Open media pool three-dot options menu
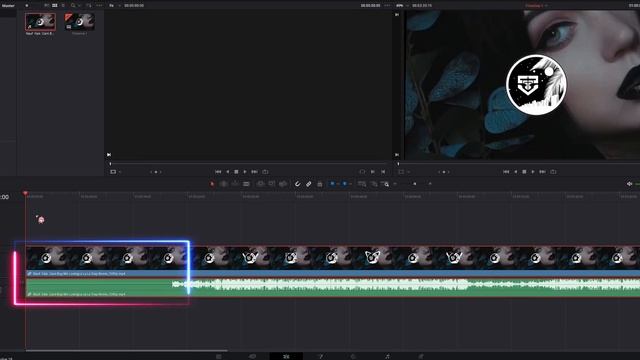Screen dimensions: 640x360 [99, 6]
